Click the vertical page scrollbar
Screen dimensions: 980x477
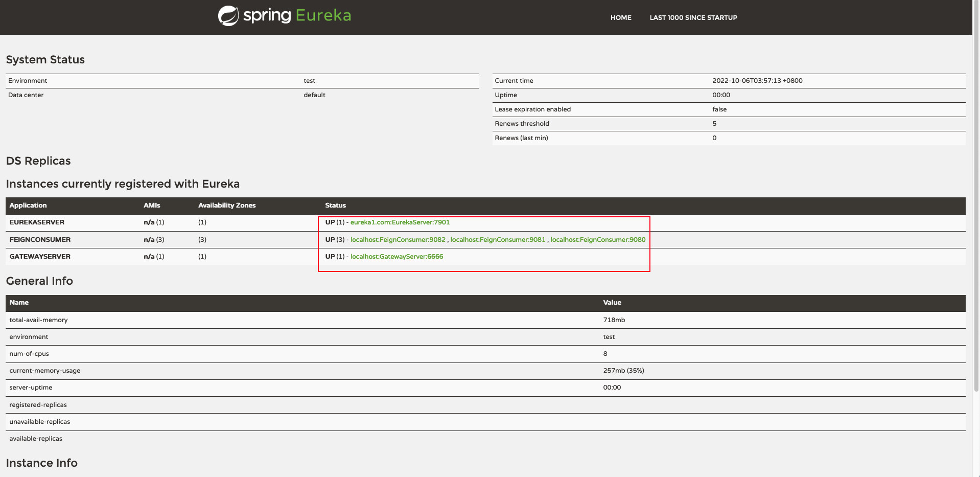pyautogui.click(x=976, y=197)
